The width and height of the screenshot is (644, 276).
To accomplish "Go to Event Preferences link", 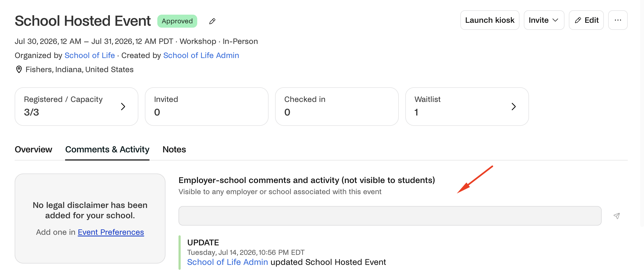I will [111, 232].
